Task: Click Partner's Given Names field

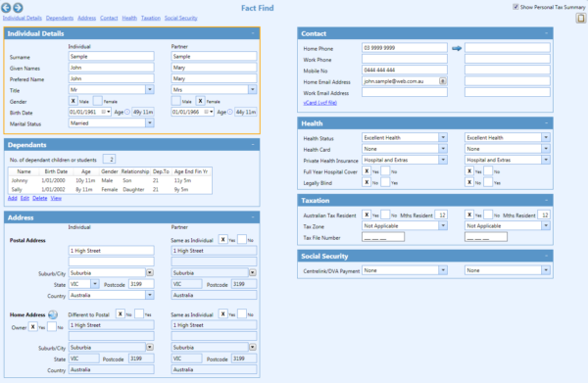Action: [214, 68]
